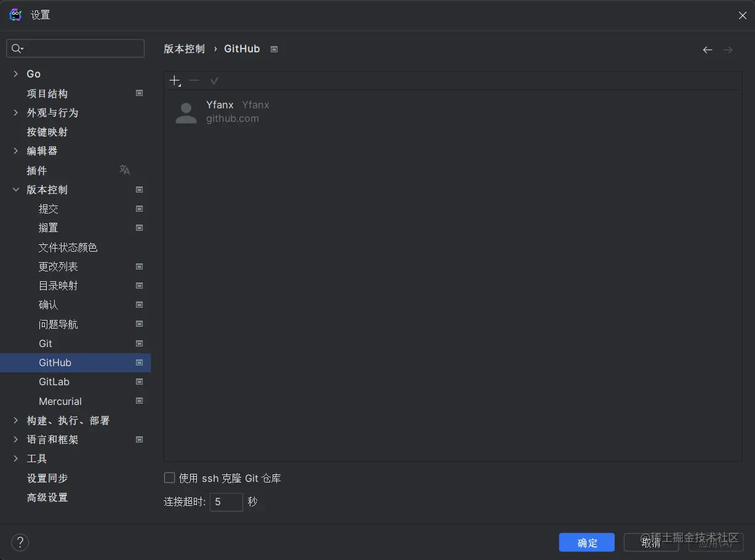Click the 连接超时 seconds input field
755x560 pixels.
(x=226, y=502)
